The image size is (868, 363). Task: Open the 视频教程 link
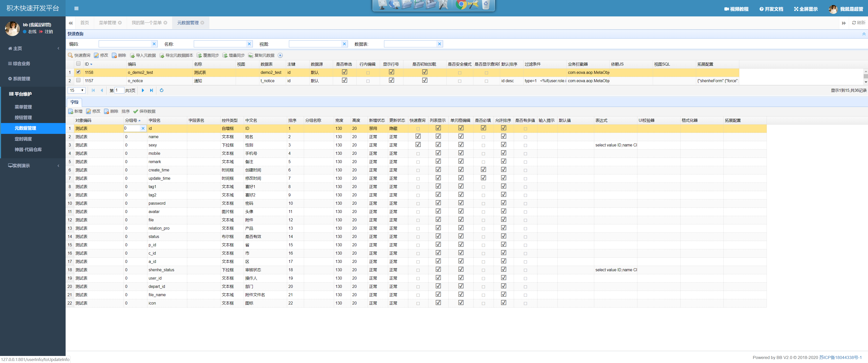click(x=736, y=9)
